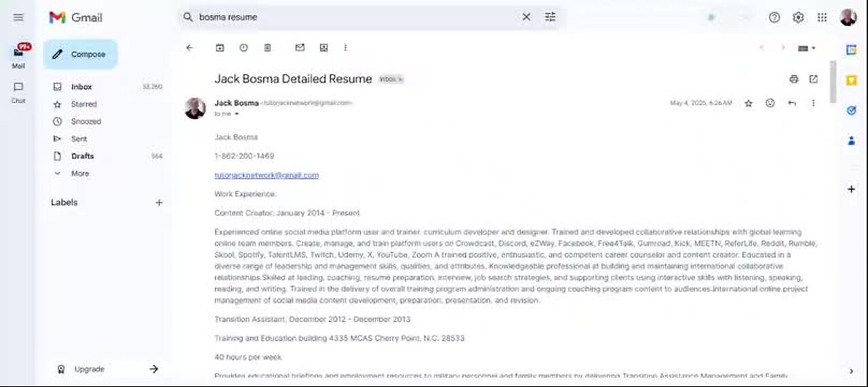Click the Move to icon in toolbar
This screenshot has height=387, width=868.
coord(323,47)
